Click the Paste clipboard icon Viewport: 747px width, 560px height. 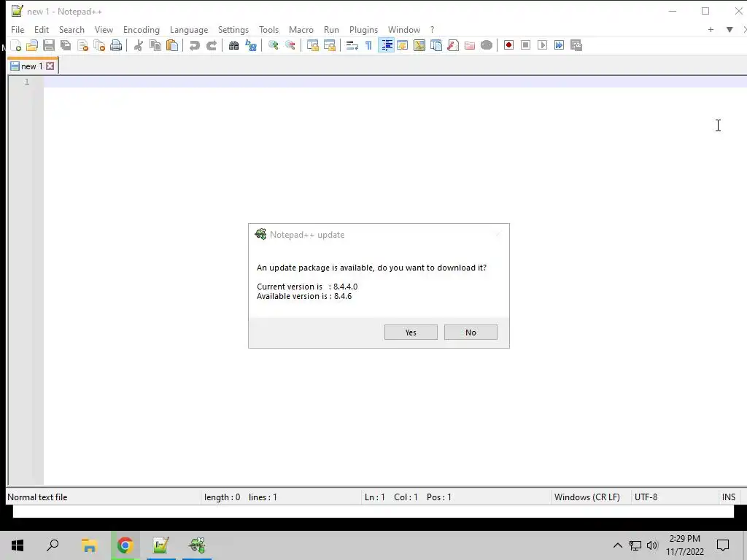click(172, 45)
